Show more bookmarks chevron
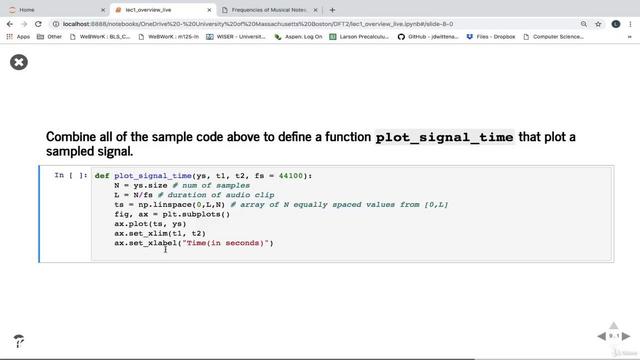 point(629,37)
